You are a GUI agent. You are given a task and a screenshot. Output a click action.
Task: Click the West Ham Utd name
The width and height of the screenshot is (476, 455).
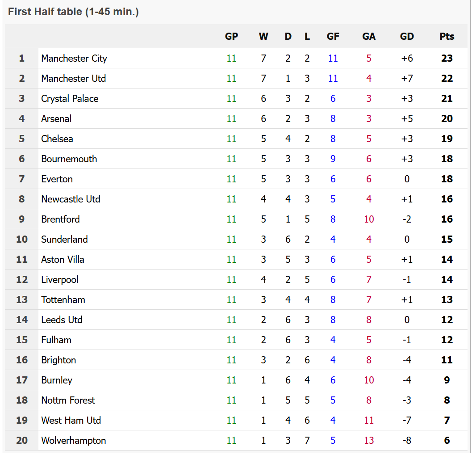pos(71,420)
